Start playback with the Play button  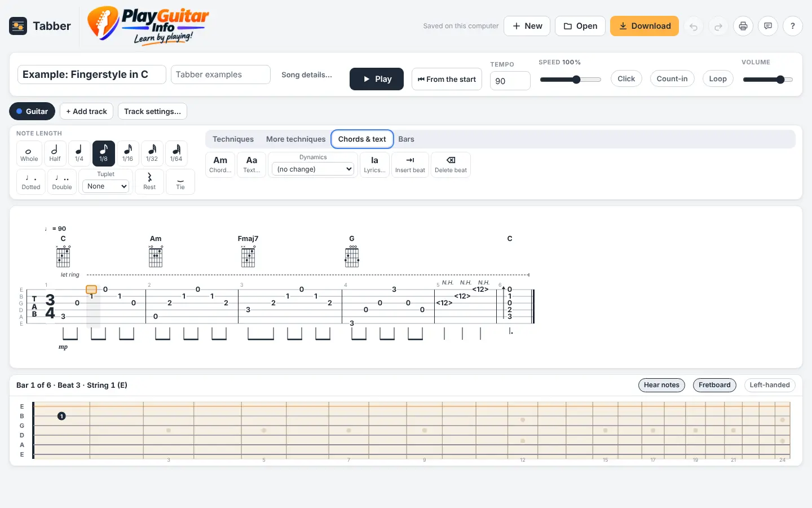(377, 79)
